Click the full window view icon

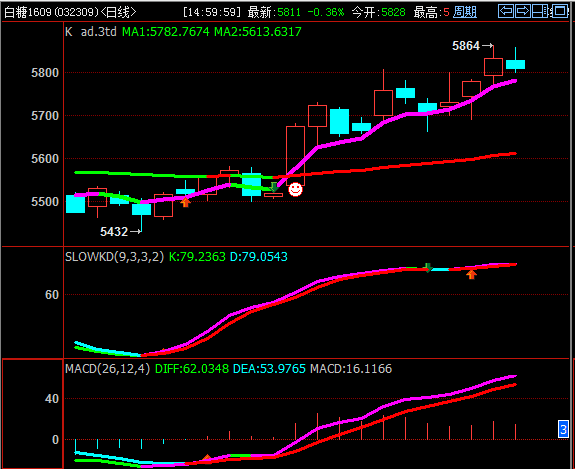(x=560, y=11)
